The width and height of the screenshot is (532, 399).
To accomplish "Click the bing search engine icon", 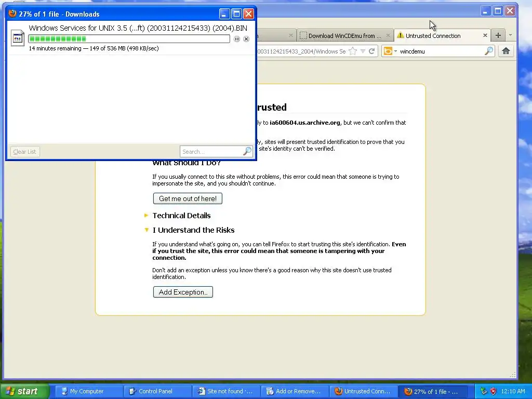I will 388,51.
